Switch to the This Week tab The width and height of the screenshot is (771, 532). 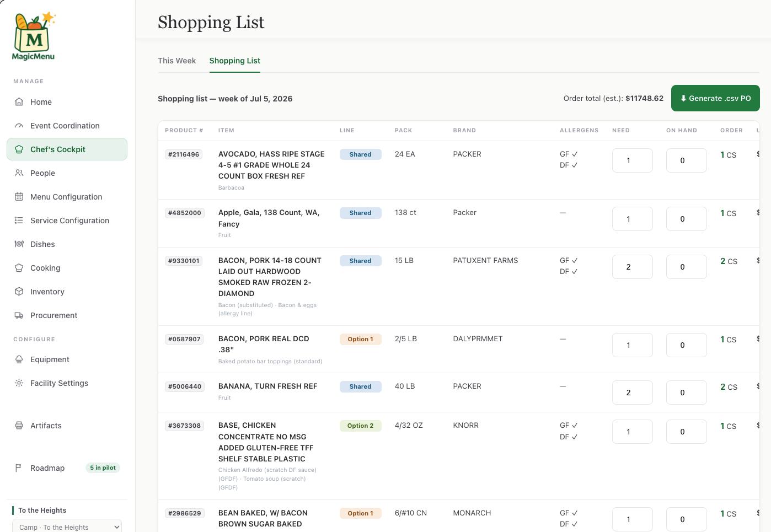(176, 61)
